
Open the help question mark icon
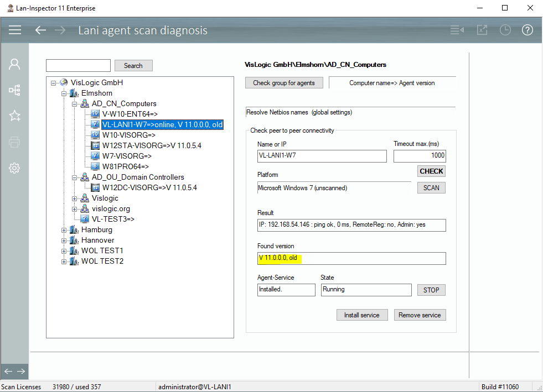[527, 30]
